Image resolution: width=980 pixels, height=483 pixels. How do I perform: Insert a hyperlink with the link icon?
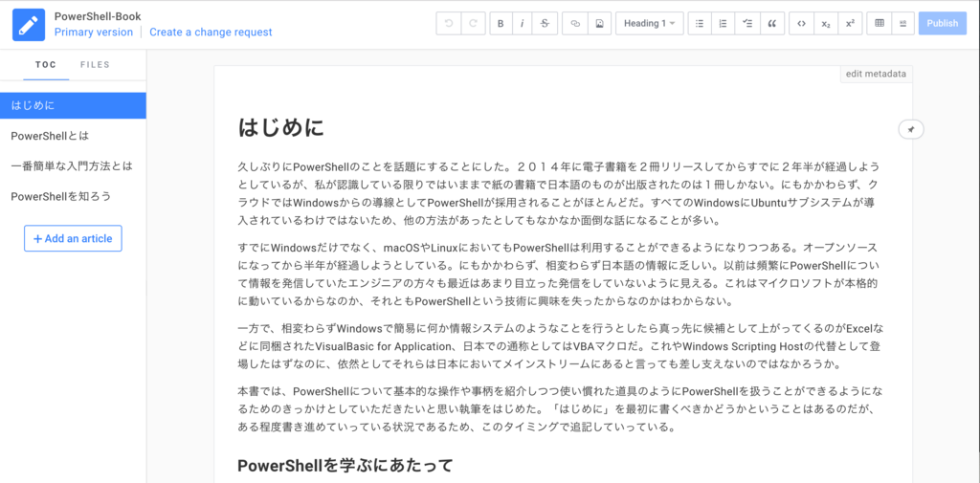tap(575, 24)
